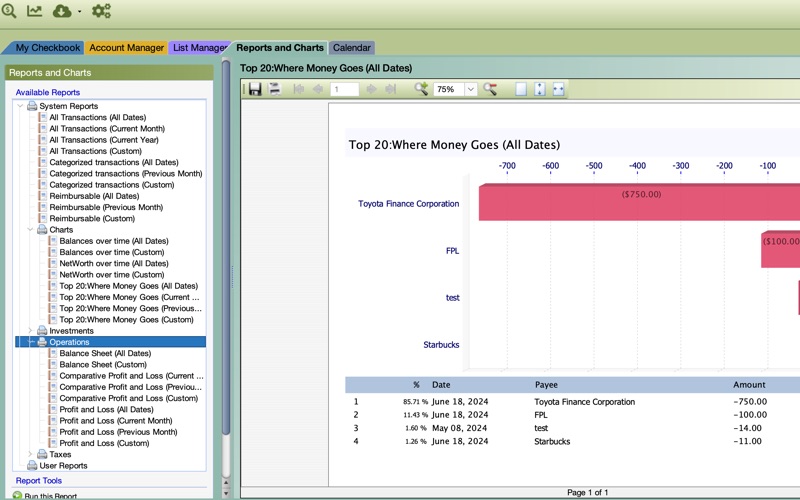Open the settings gears icon
The image size is (800, 500).
pos(101,11)
